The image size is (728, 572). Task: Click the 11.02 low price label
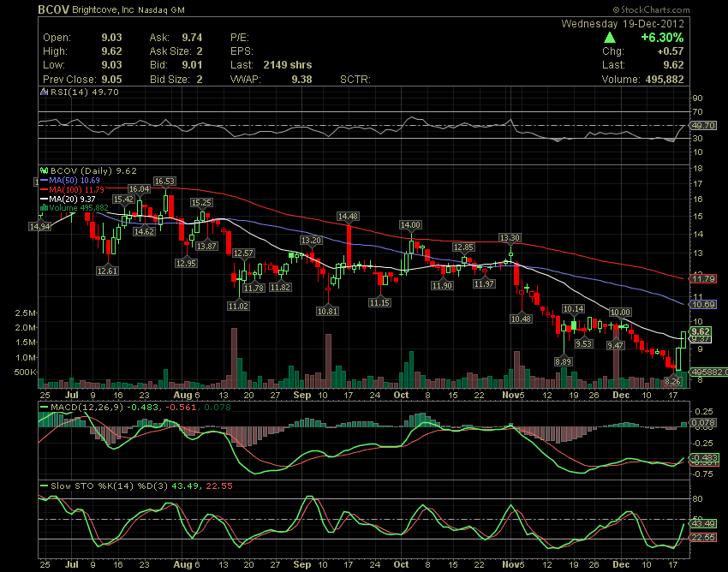(238, 306)
